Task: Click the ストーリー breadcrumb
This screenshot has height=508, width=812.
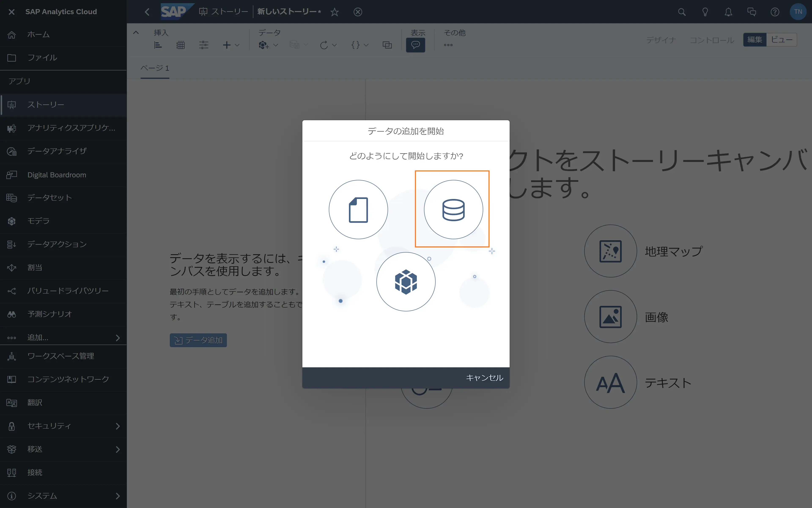Action: 224,12
